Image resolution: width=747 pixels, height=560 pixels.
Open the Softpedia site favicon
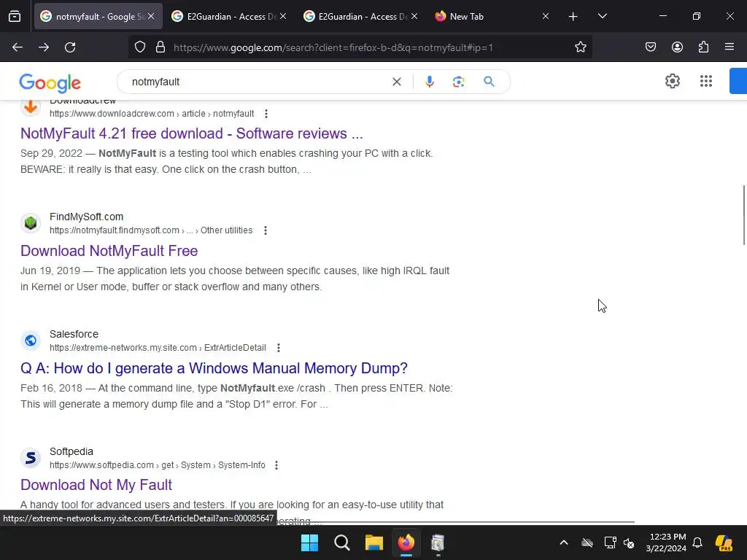point(31,458)
